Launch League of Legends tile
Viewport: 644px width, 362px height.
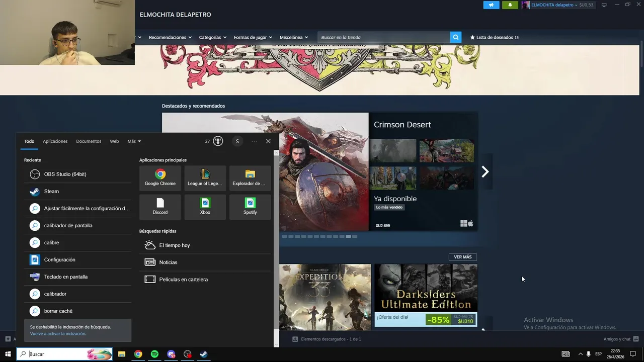click(x=205, y=178)
